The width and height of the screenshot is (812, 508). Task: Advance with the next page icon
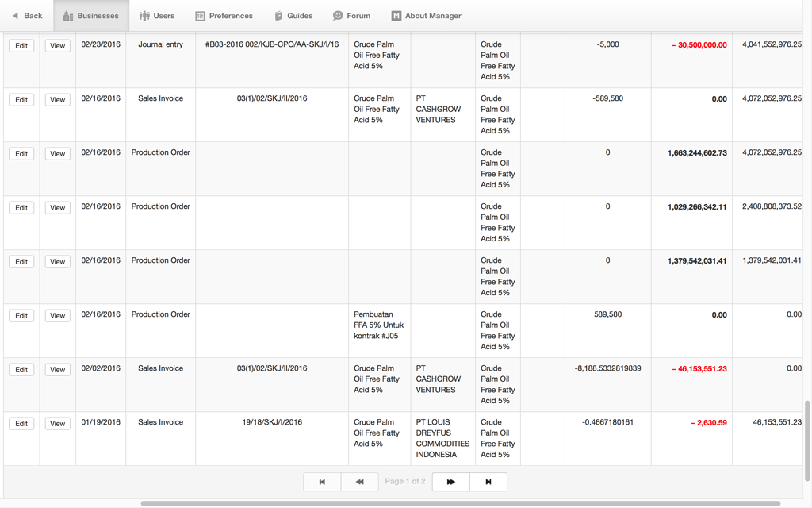tap(450, 481)
